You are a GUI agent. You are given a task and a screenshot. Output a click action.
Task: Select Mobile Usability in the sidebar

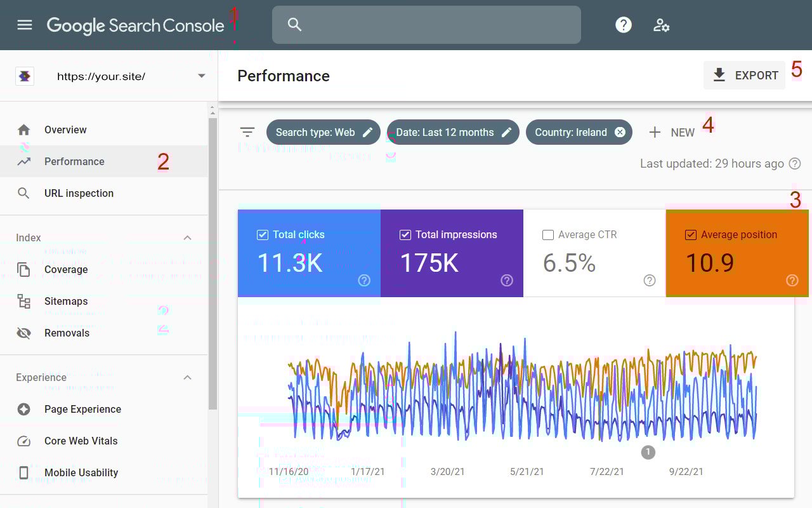tap(81, 472)
